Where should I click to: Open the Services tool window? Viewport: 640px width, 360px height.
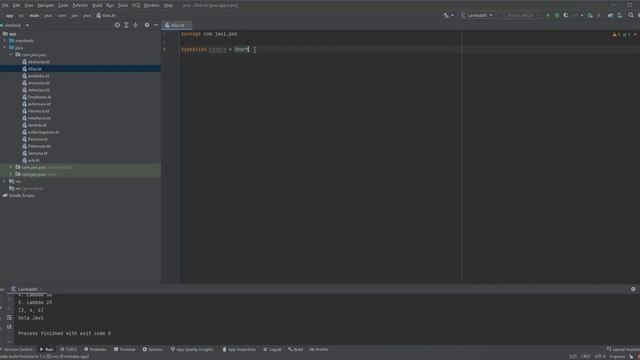coord(153,349)
